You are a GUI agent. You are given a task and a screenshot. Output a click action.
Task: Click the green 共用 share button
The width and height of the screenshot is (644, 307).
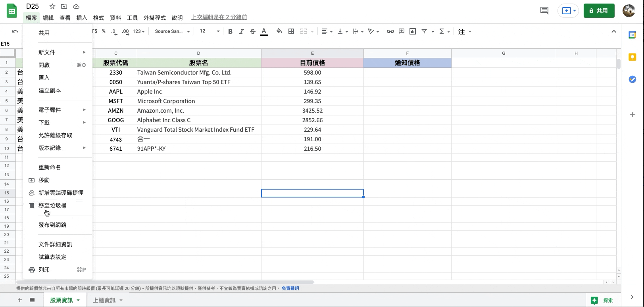point(599,11)
